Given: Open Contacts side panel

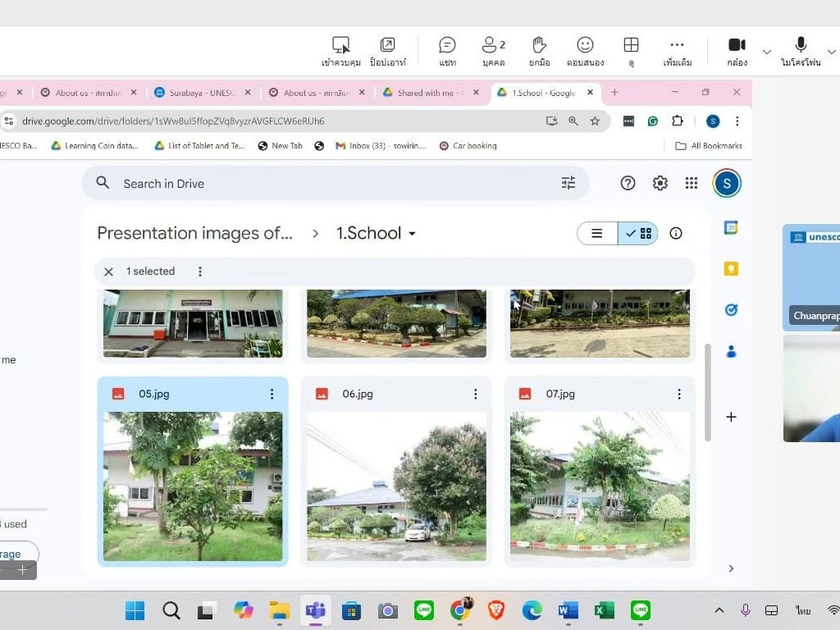Looking at the screenshot, I should point(731,351).
